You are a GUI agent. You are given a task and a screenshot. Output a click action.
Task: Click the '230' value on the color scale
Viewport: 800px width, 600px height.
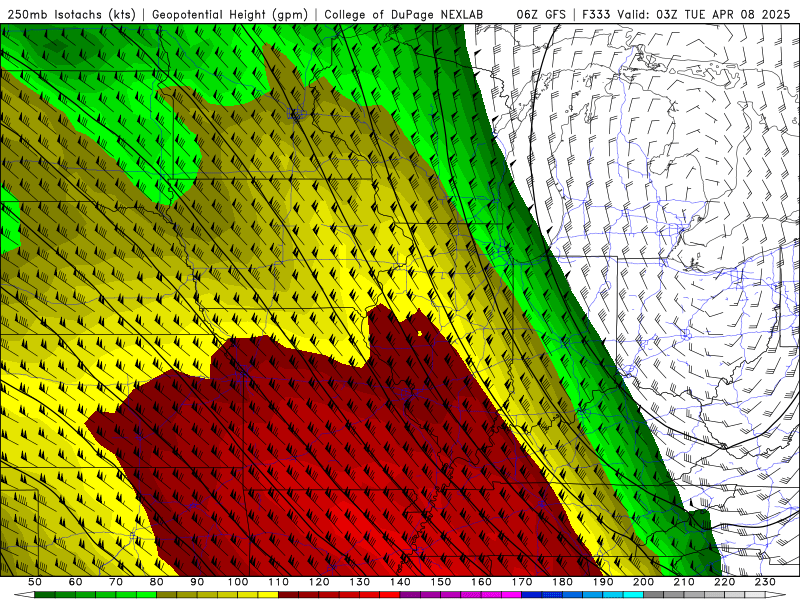(765, 582)
